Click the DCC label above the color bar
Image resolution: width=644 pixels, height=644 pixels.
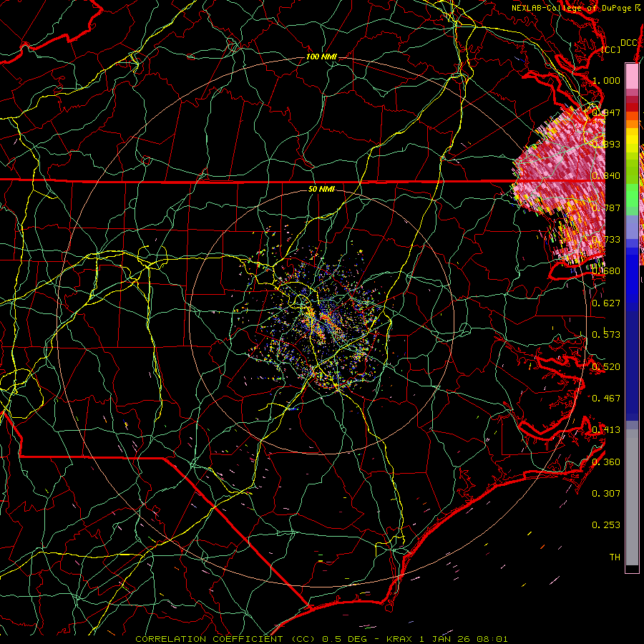[629, 43]
